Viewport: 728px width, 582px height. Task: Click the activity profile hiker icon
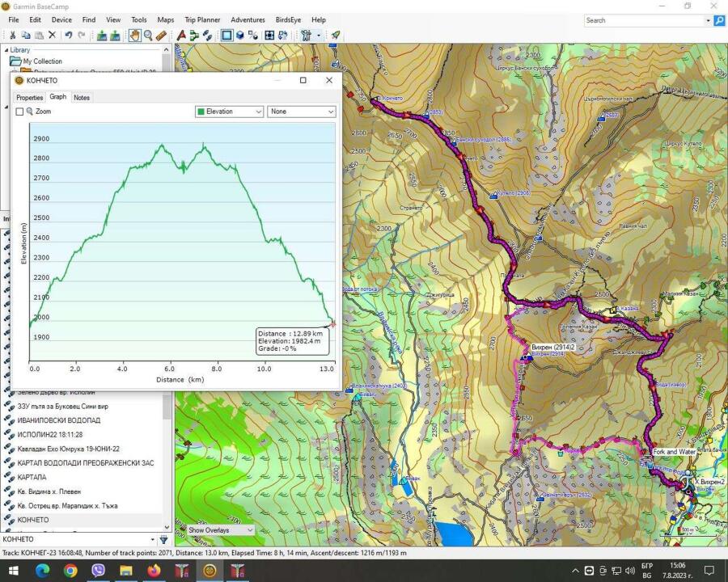[x=306, y=36]
